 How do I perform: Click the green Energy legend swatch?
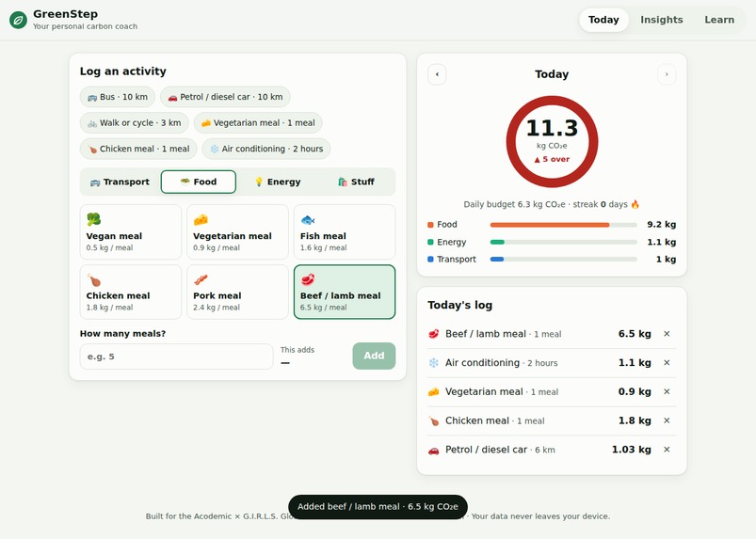pos(430,242)
